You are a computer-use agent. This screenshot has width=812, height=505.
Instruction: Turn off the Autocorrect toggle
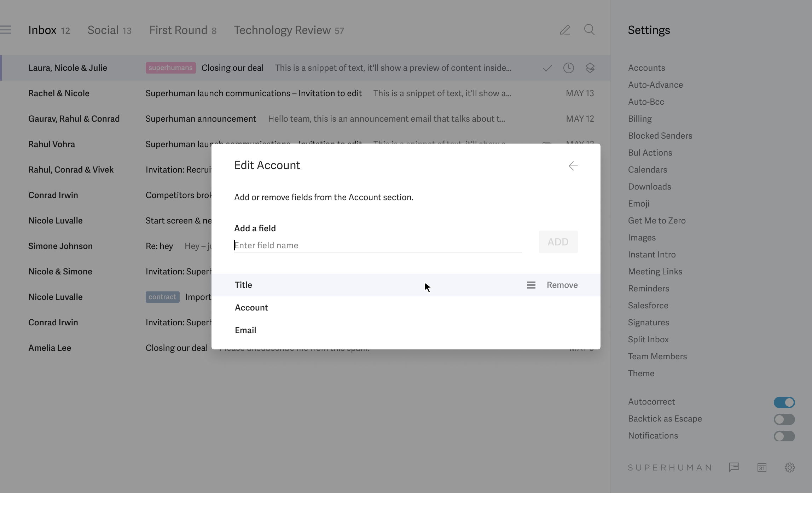pos(784,402)
